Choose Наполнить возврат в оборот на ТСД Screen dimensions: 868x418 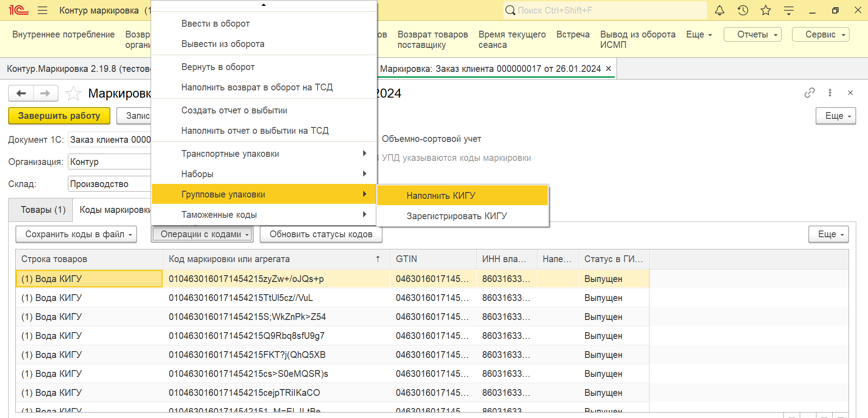coord(264,87)
